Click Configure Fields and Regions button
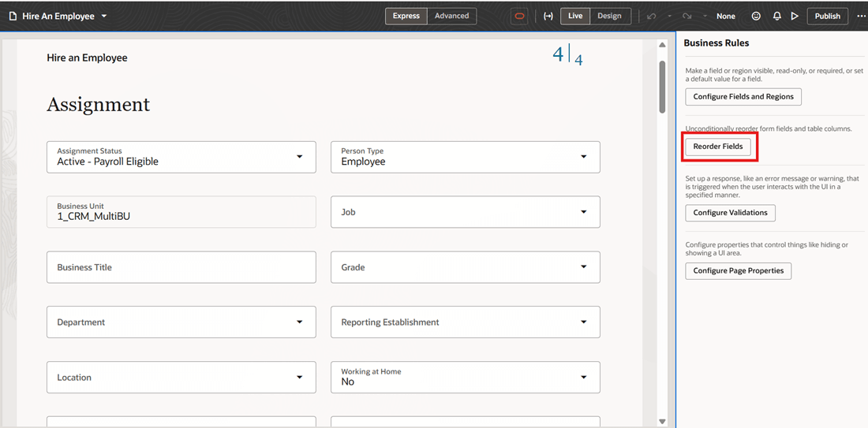This screenshot has height=428, width=868. tap(743, 97)
